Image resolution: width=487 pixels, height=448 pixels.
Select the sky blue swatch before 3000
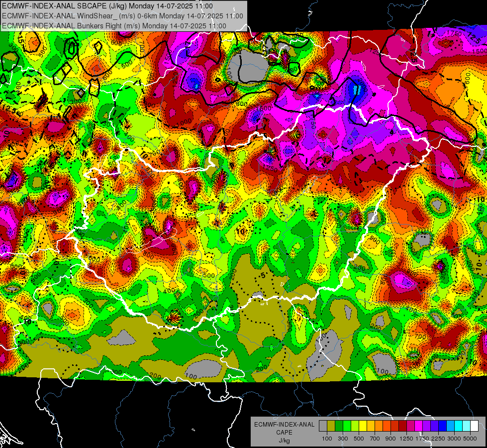tap(451, 426)
